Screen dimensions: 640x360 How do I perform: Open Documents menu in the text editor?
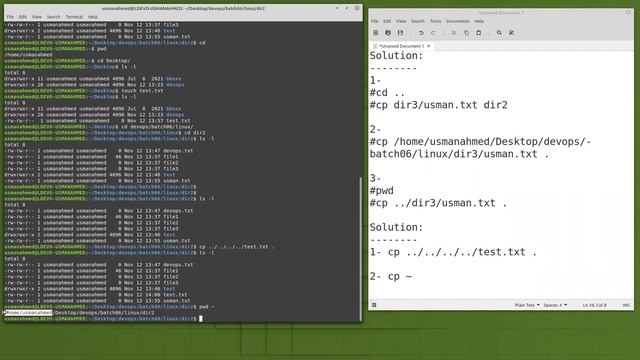[458, 21]
